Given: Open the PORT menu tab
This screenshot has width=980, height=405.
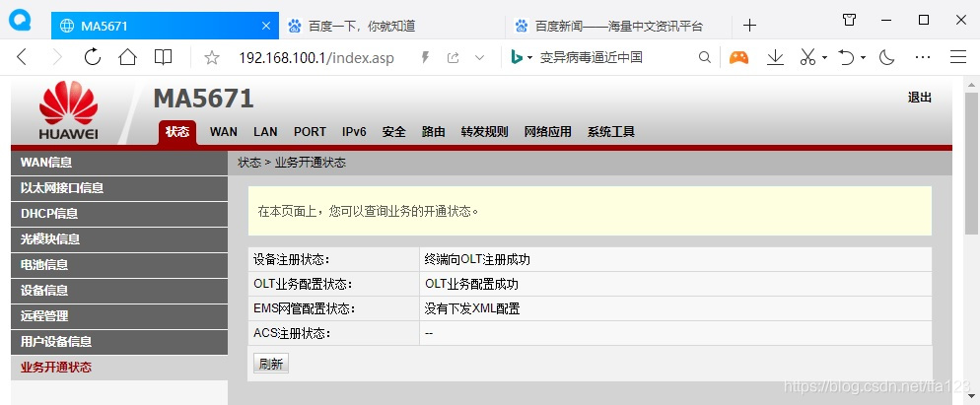Looking at the screenshot, I should point(310,132).
